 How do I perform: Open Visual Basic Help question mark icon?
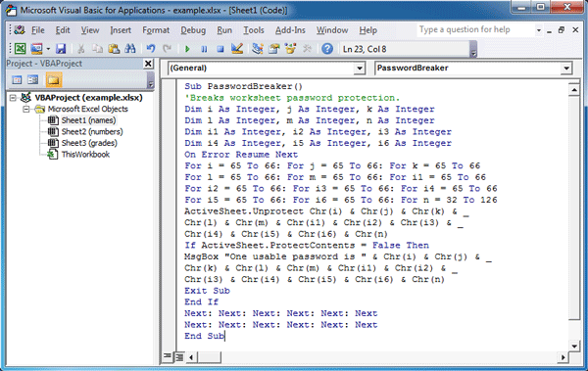(327, 49)
